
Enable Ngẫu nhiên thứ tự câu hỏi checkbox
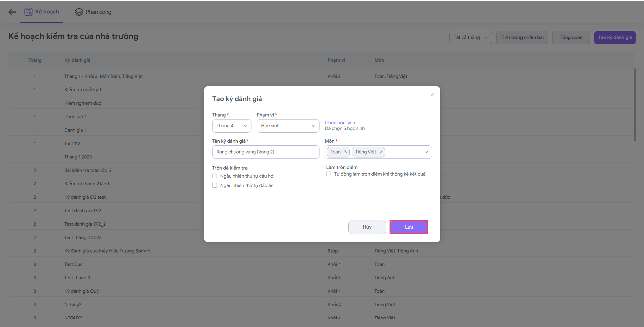tap(215, 176)
